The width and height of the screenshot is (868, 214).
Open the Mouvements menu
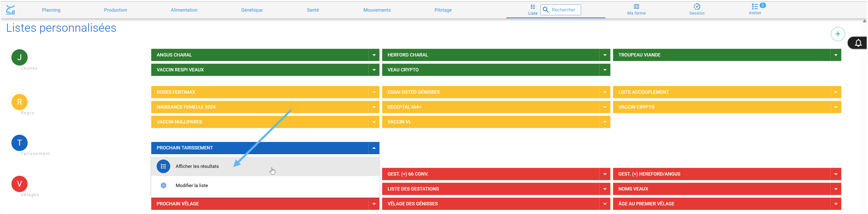(377, 10)
